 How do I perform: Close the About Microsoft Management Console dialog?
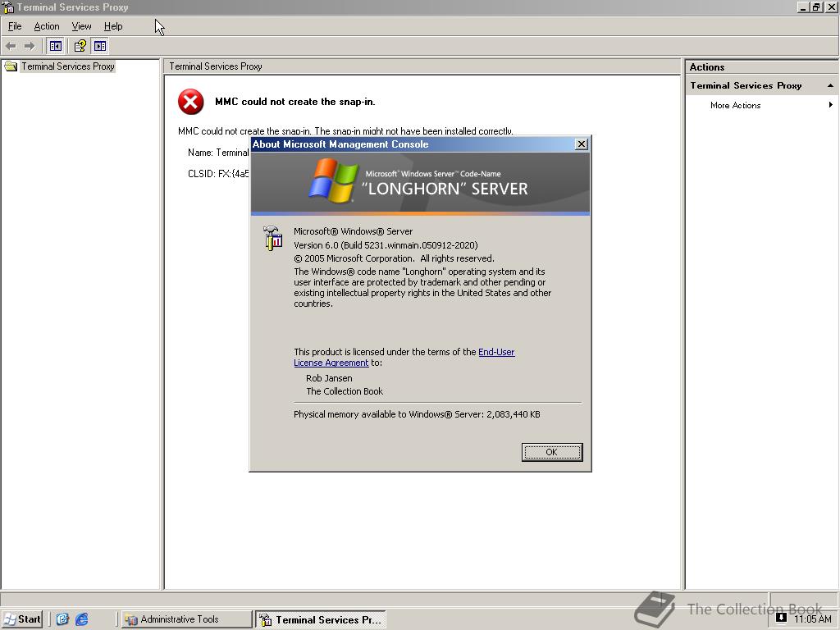(582, 144)
